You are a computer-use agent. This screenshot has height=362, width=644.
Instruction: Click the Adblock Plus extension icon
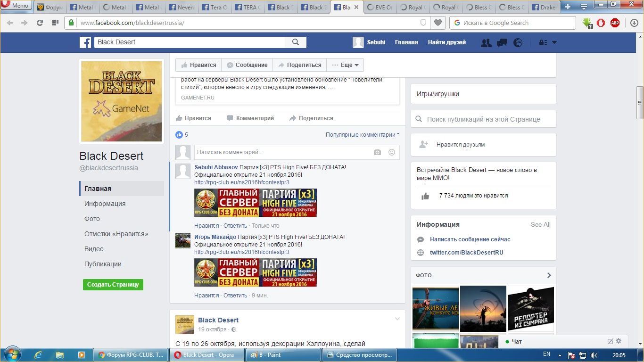(x=615, y=23)
